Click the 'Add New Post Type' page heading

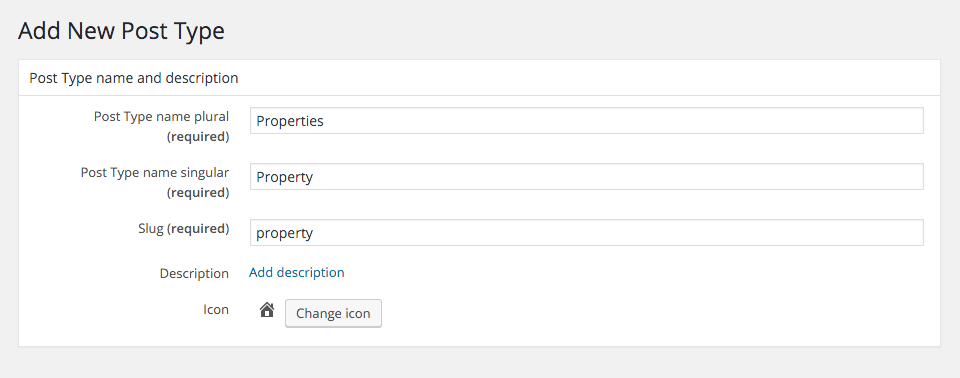(x=121, y=31)
